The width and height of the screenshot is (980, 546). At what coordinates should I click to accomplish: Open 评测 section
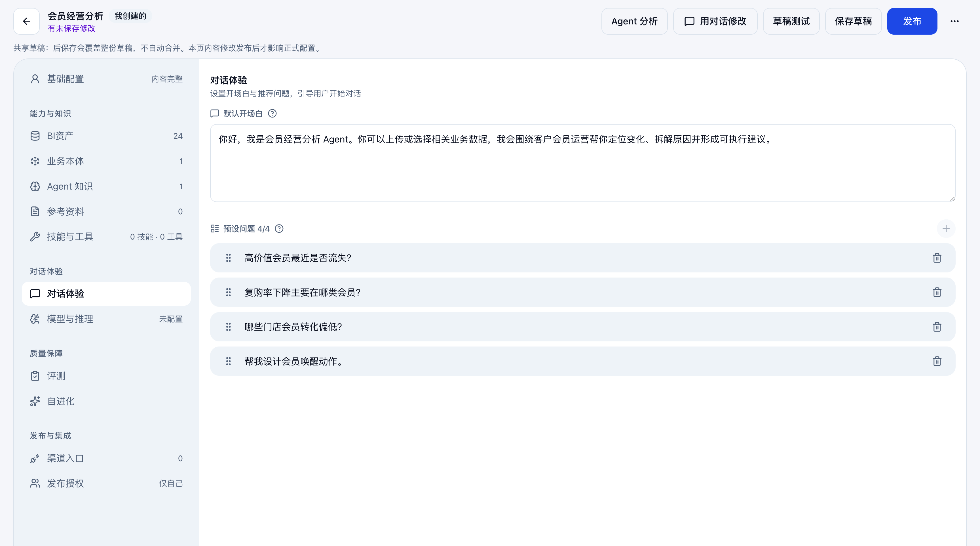106,376
